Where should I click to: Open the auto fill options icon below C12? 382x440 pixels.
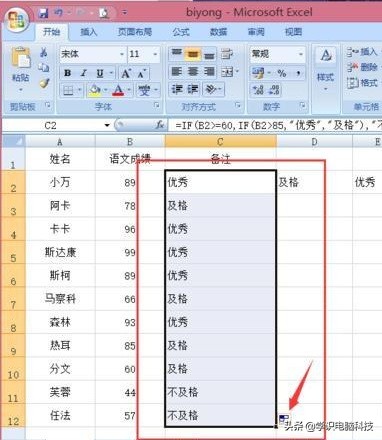[x=284, y=419]
